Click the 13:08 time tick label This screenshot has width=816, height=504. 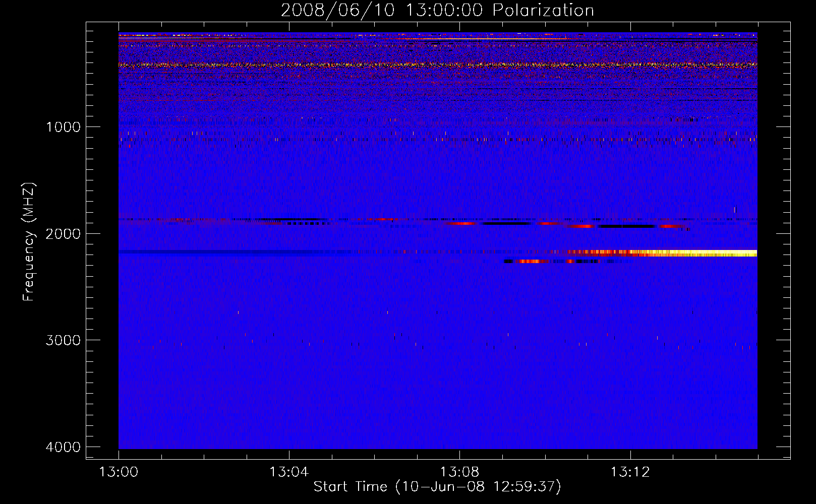pyautogui.click(x=459, y=472)
